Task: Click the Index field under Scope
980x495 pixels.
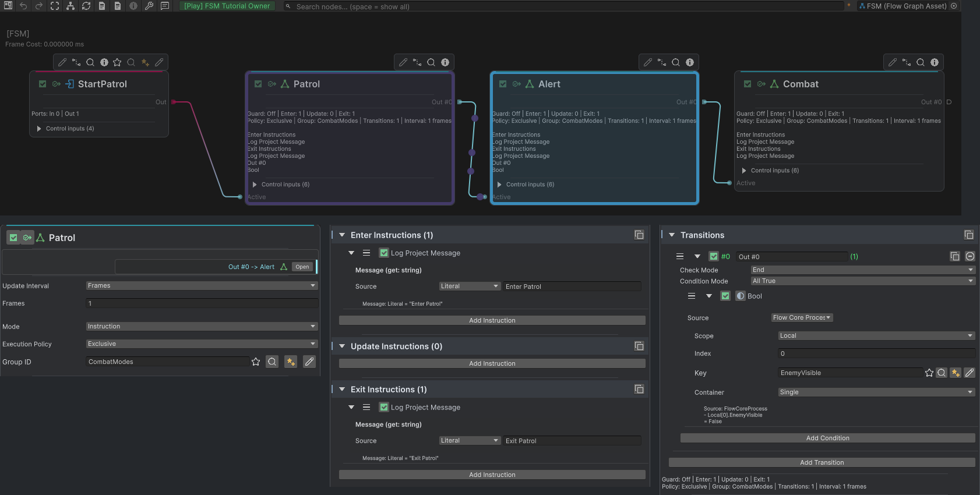Action: [x=877, y=353]
